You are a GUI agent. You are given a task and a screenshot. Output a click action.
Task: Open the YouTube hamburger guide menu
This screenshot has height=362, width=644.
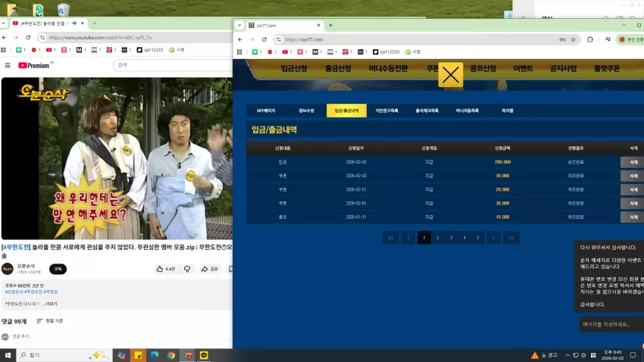point(8,65)
